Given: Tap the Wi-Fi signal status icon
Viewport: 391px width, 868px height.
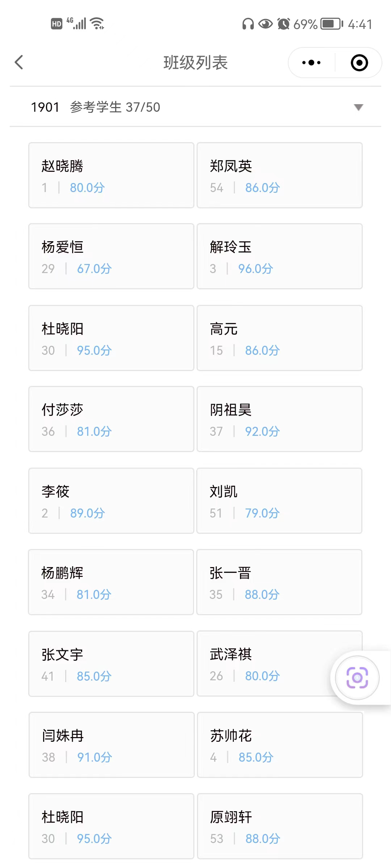Looking at the screenshot, I should 97,24.
